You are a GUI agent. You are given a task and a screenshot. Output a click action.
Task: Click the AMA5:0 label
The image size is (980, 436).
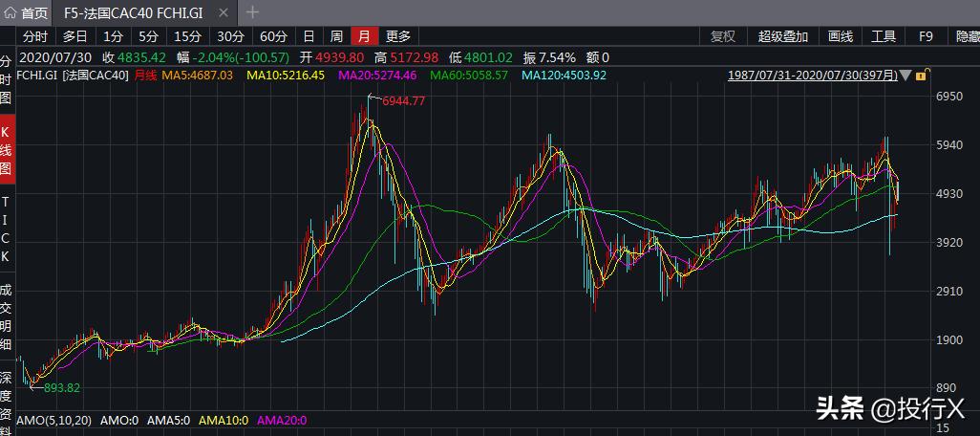169,421
